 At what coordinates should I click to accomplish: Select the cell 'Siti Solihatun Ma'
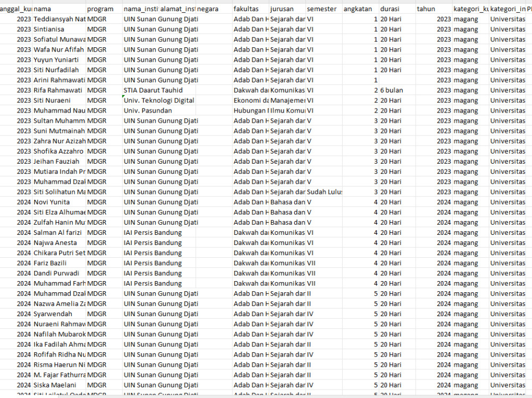pyautogui.click(x=59, y=192)
